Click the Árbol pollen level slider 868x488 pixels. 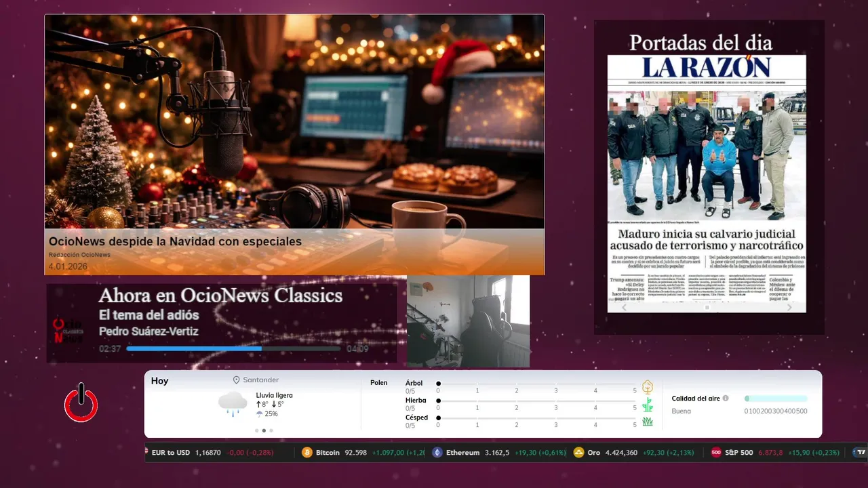click(536, 384)
